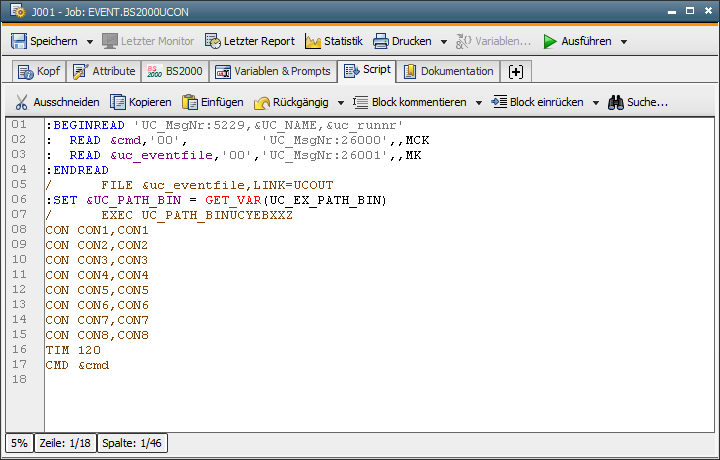Click the CON CON1,CON1 line

(x=97, y=230)
